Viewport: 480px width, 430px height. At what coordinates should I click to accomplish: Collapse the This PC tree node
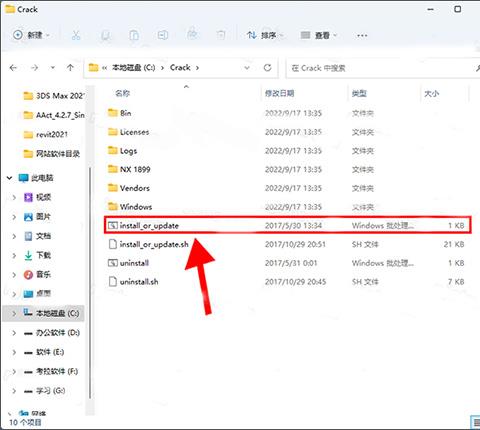pyautogui.click(x=9, y=178)
